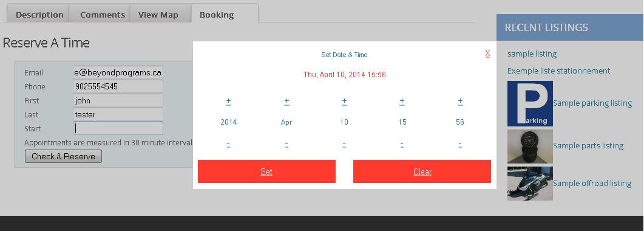The height and width of the screenshot is (231, 644).
Task: Close the Set Date & Time popup
Action: point(487,53)
